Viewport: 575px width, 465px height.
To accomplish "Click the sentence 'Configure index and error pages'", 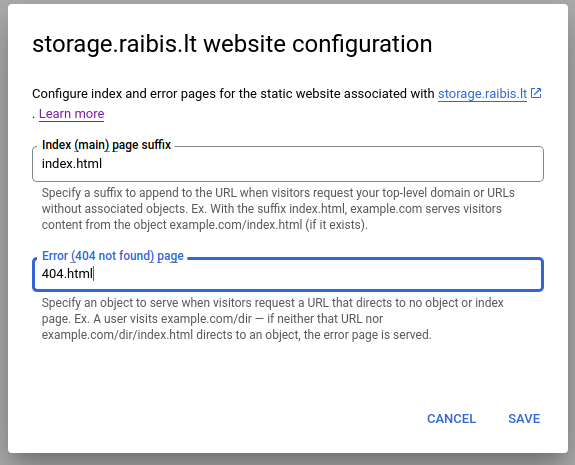I will (x=233, y=94).
